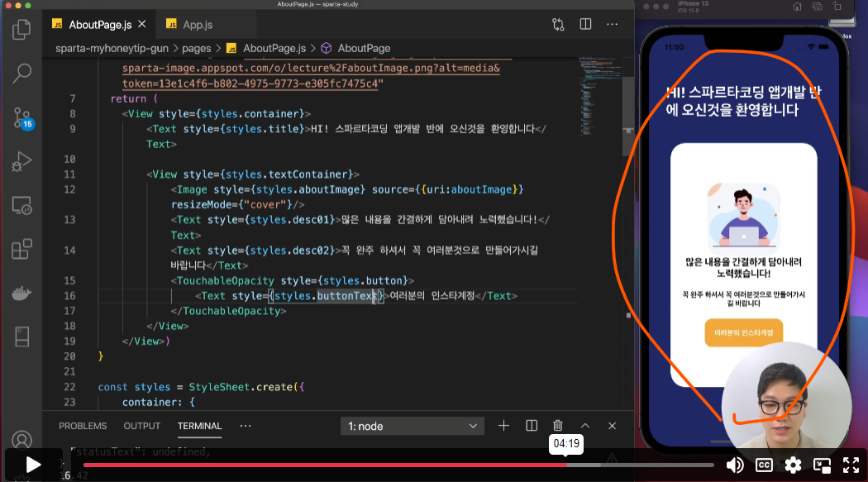Click breadcrumb folder sparta-myhoneytip-gun

coord(112,48)
